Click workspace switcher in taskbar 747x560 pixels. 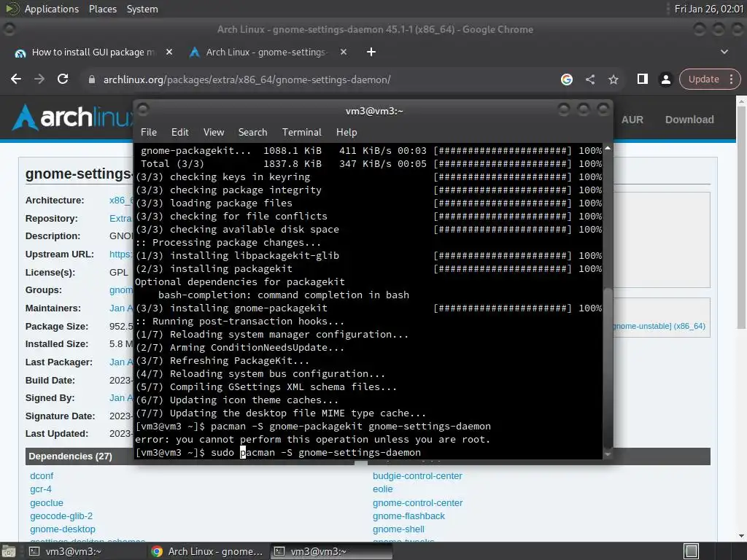pyautogui.click(x=692, y=551)
